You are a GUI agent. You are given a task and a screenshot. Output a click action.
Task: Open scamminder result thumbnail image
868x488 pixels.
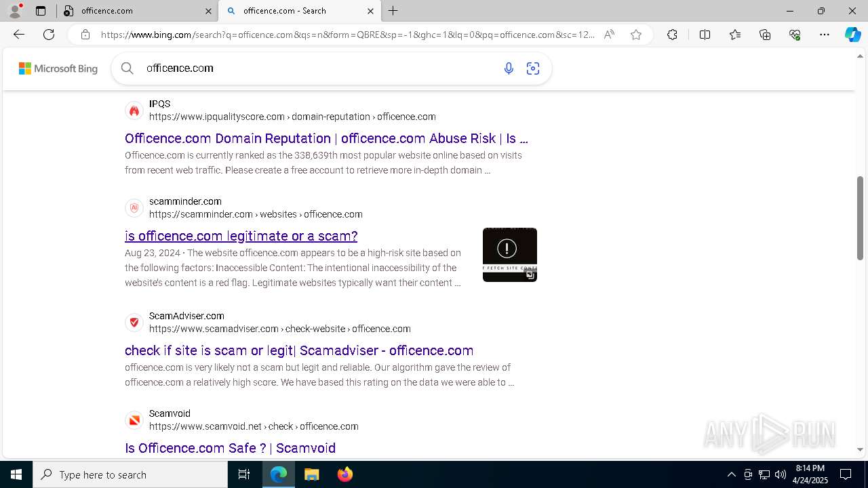click(x=510, y=255)
